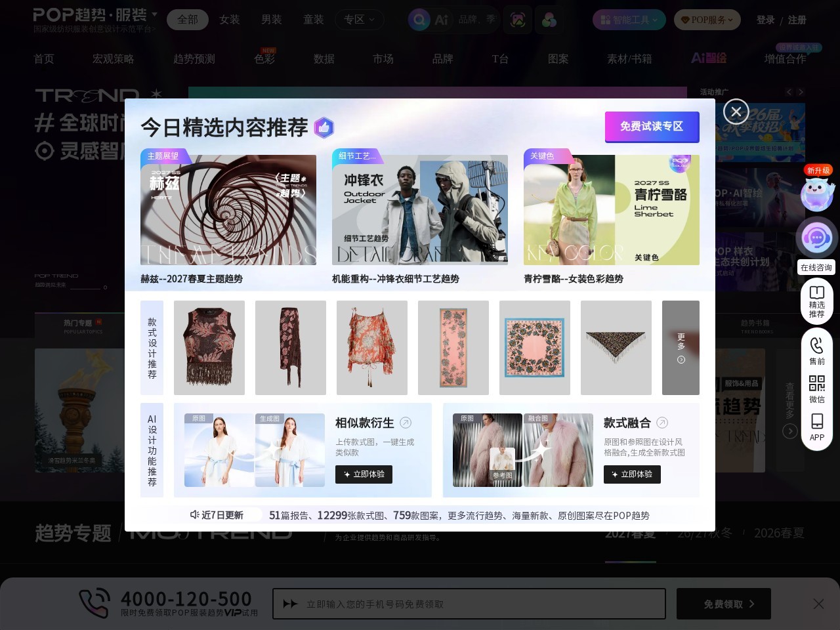The image size is (840, 630).
Task: Open the APP download icon
Action: click(x=816, y=421)
